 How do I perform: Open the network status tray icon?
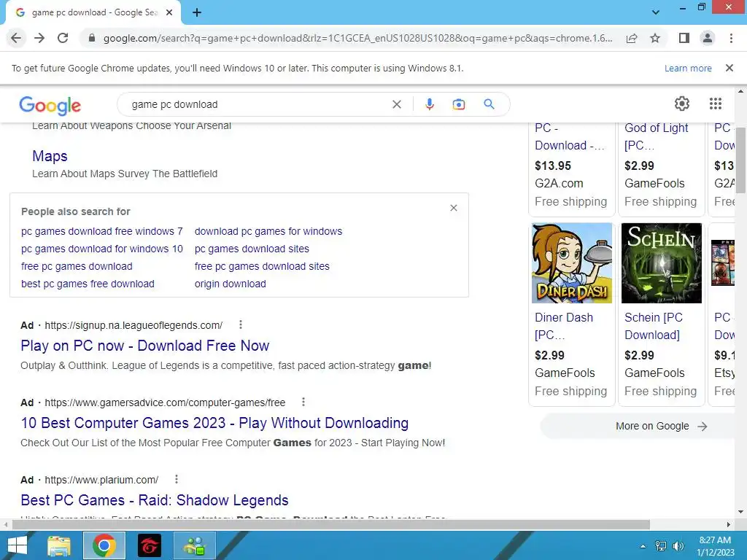coord(661,546)
